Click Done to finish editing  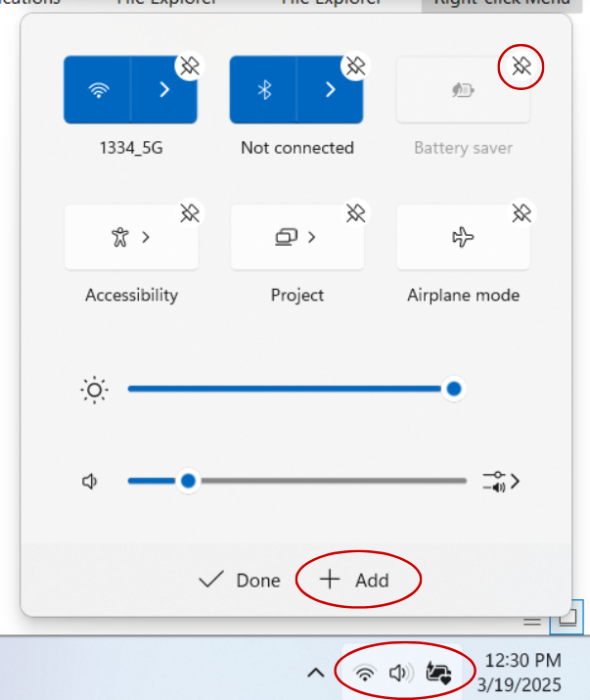point(240,581)
